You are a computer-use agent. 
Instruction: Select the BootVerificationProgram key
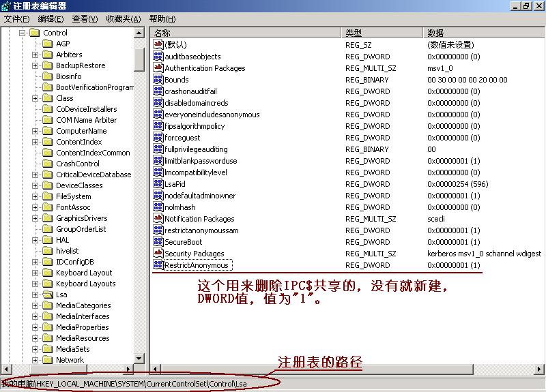point(95,87)
